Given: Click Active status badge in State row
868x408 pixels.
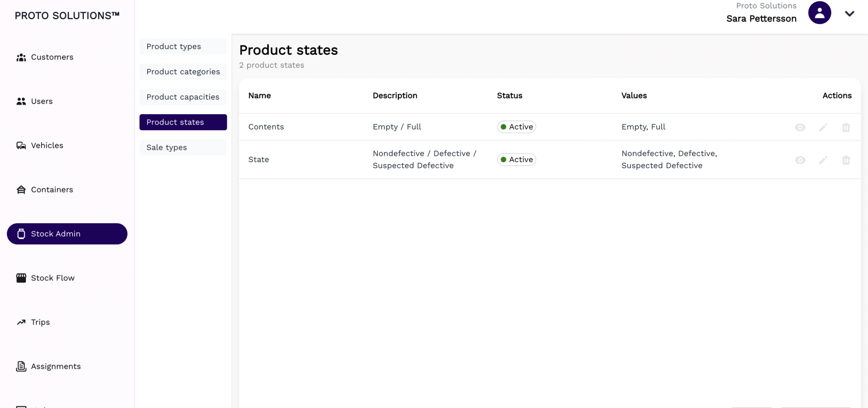Looking at the screenshot, I should point(517,160).
